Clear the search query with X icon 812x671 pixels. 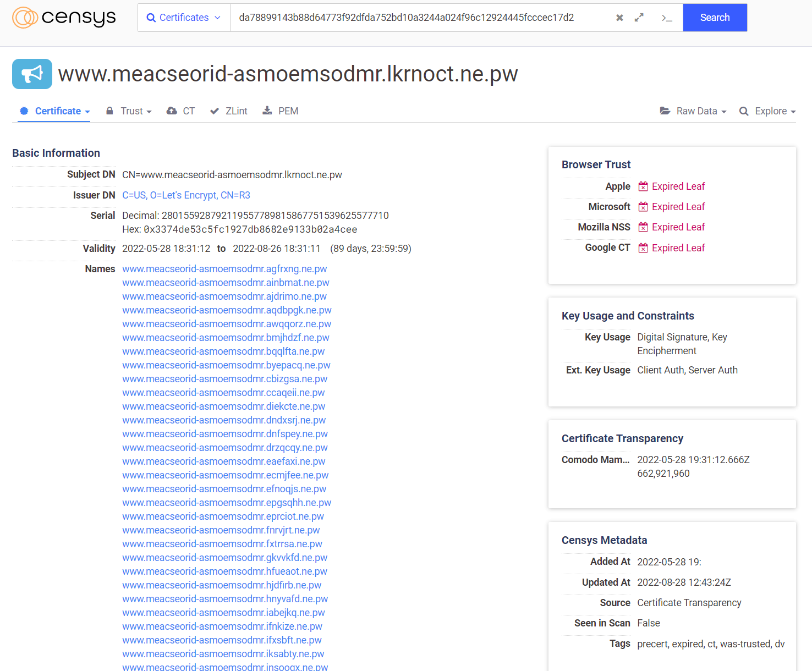[x=619, y=18]
